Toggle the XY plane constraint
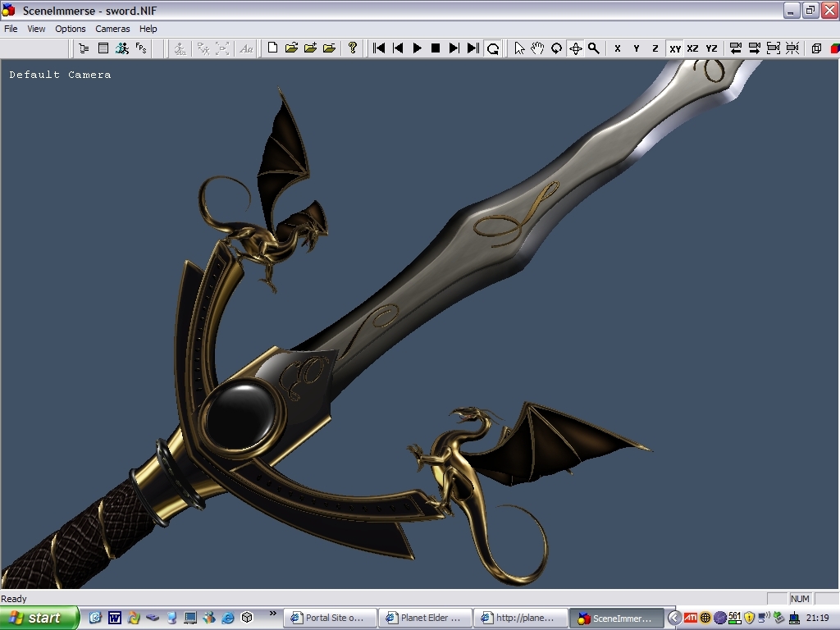 click(x=674, y=48)
